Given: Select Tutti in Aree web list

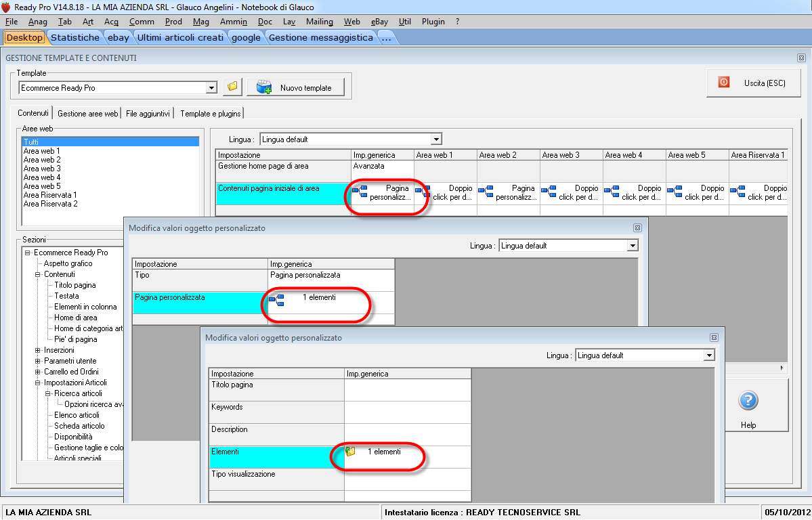Looking at the screenshot, I should coord(110,142).
